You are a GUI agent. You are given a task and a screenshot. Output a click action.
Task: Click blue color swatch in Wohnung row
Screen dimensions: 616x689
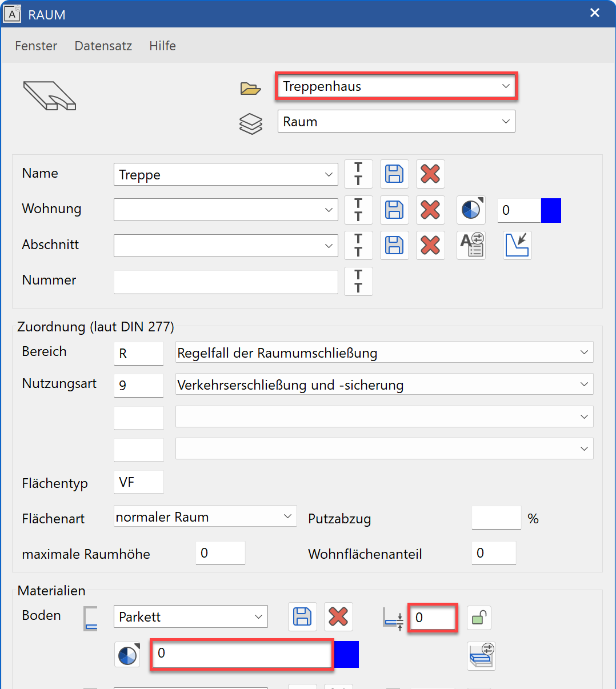[551, 210]
